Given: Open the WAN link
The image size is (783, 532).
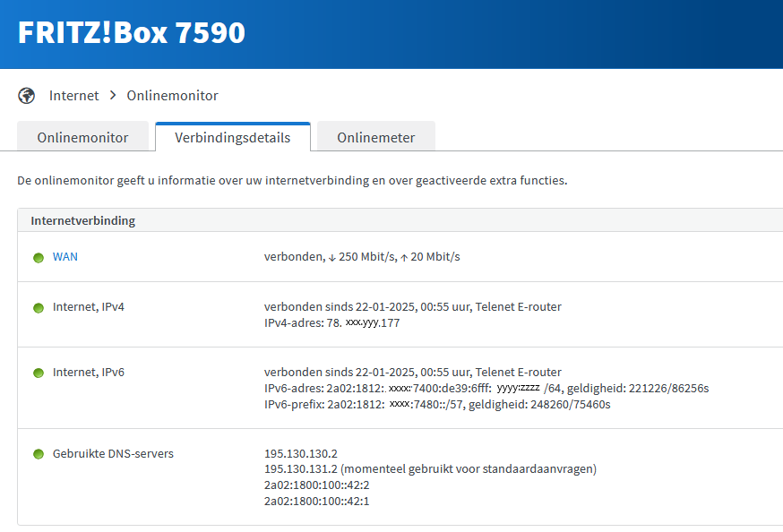Looking at the screenshot, I should pyautogui.click(x=65, y=257).
